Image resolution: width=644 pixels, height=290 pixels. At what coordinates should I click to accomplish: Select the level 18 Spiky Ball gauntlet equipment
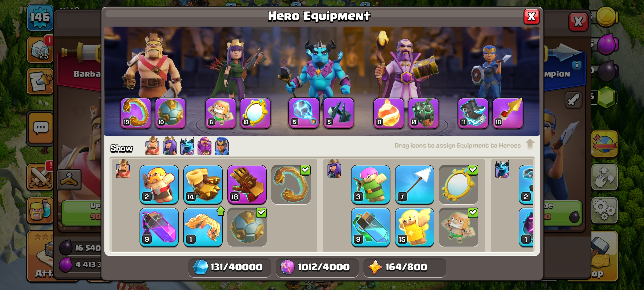(x=247, y=184)
